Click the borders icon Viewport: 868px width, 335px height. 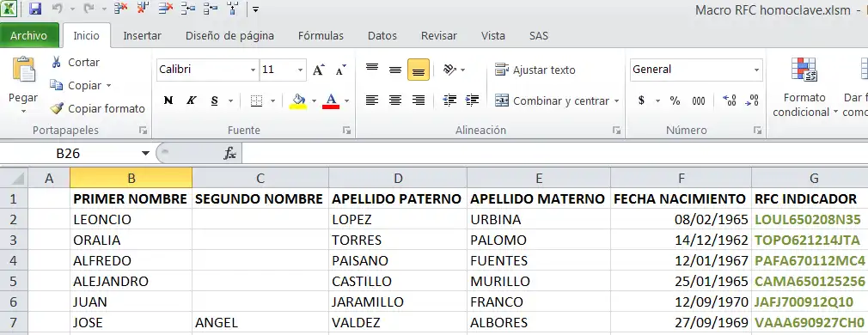(256, 100)
